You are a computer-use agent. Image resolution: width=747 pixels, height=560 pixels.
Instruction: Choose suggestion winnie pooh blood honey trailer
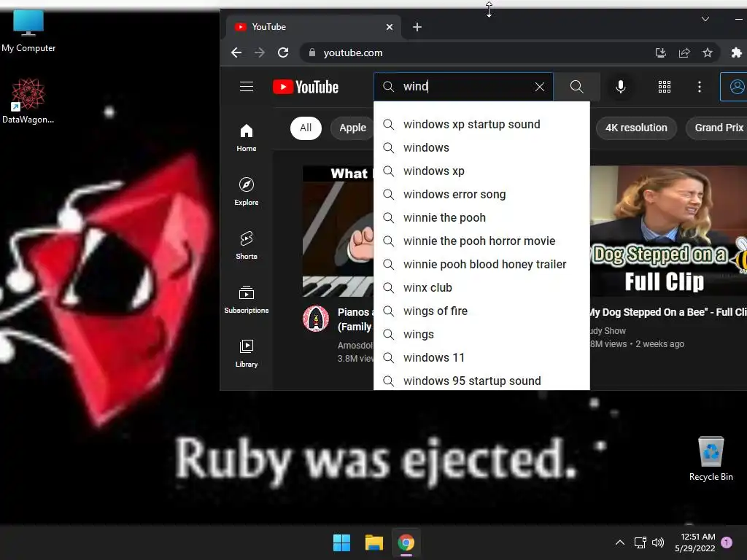(481, 264)
